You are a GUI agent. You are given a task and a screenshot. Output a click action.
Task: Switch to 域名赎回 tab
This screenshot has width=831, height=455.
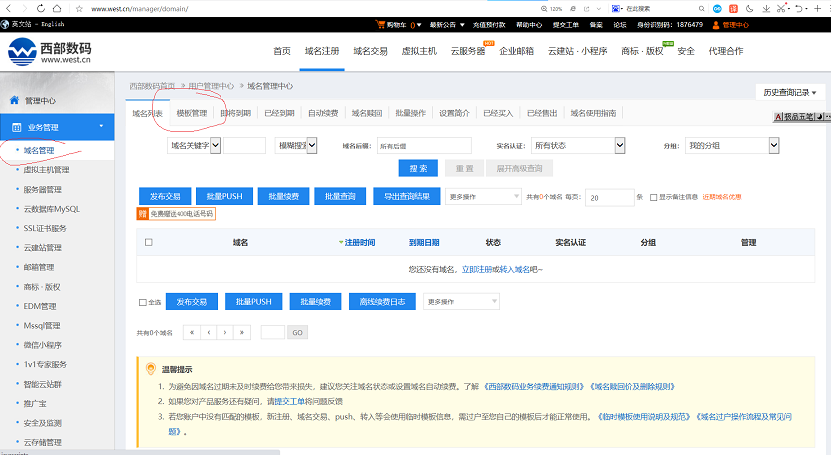[x=367, y=113]
